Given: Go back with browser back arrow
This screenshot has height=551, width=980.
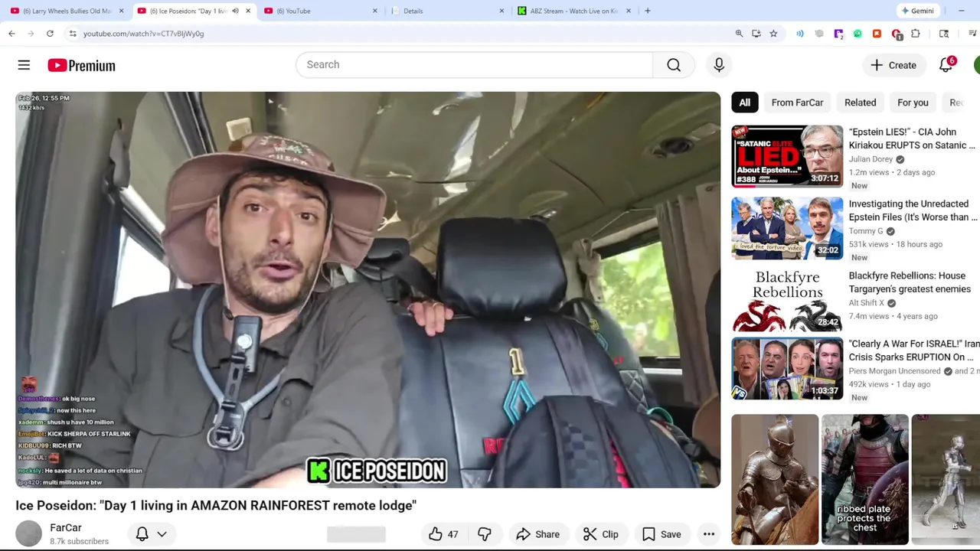Looking at the screenshot, I should [11, 34].
